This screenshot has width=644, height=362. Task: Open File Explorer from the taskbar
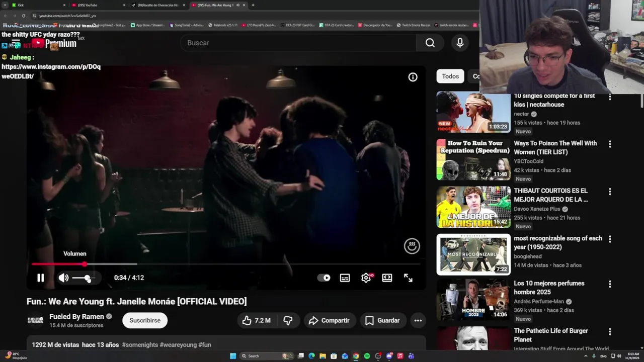323,356
